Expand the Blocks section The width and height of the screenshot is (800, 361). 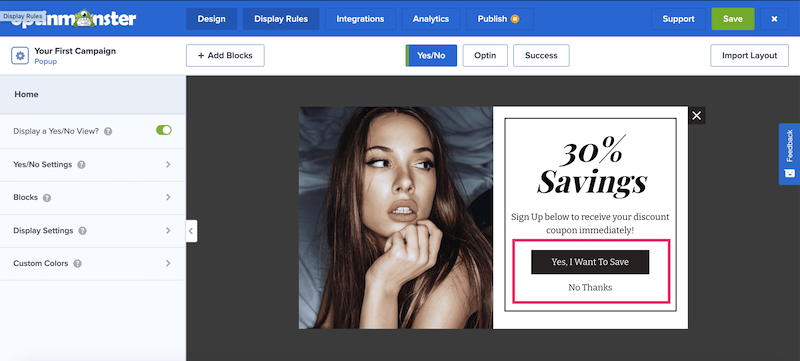click(x=92, y=198)
